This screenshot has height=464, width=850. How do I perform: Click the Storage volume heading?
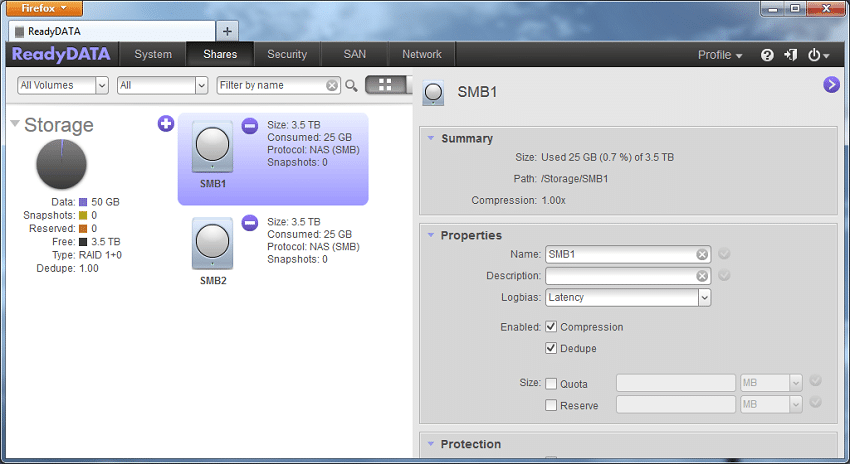click(x=59, y=125)
